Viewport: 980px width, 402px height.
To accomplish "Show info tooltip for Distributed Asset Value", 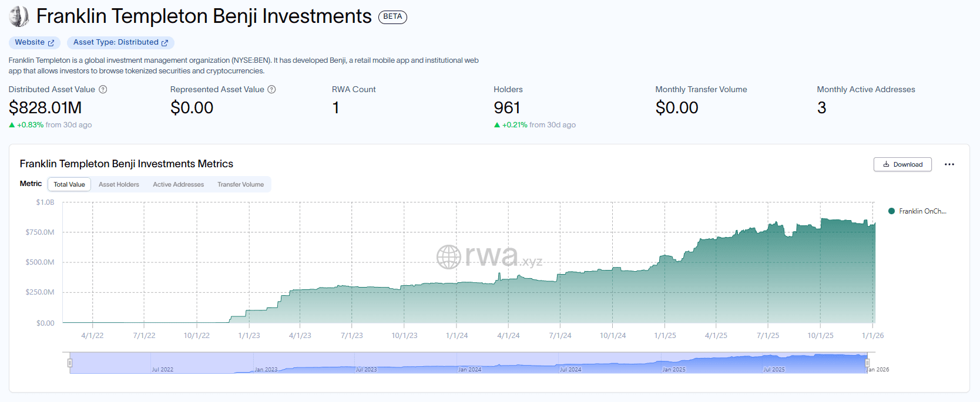I will (103, 89).
